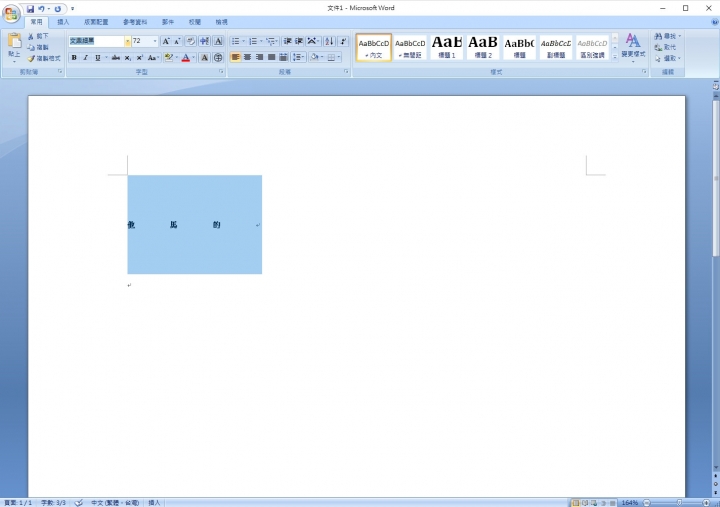This screenshot has width=720, height=507.
Task: Expand the font name dropdown list
Action: (128, 41)
